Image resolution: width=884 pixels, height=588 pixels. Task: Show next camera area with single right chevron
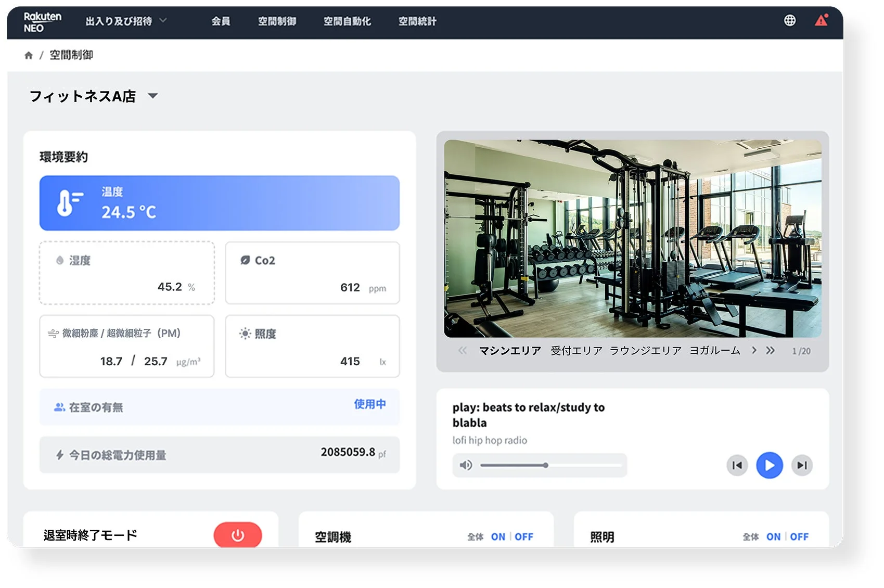(754, 350)
